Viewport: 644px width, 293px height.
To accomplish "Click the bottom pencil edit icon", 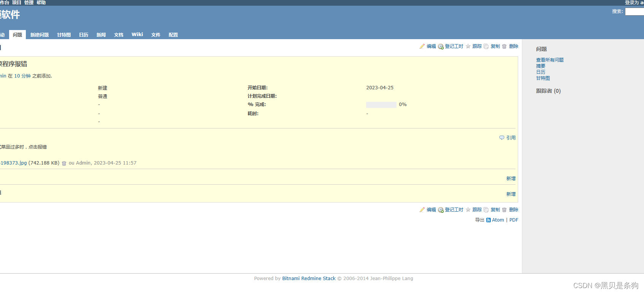I will [x=422, y=210].
